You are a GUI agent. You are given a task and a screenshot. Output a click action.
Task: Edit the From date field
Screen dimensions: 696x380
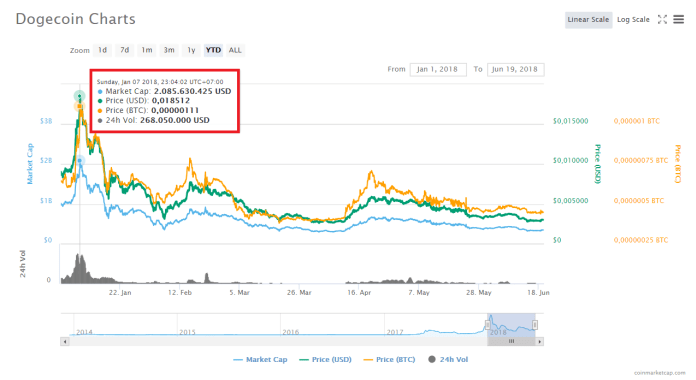coord(438,69)
